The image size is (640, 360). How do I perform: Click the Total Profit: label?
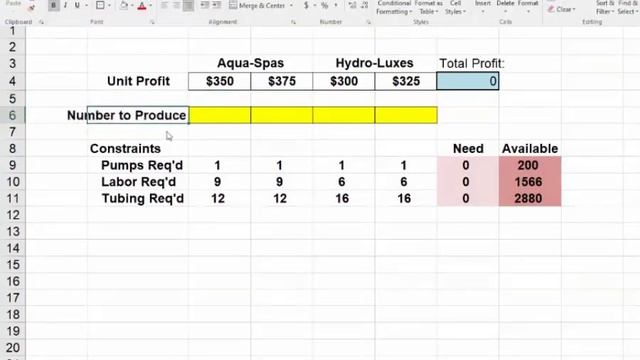tap(472, 64)
